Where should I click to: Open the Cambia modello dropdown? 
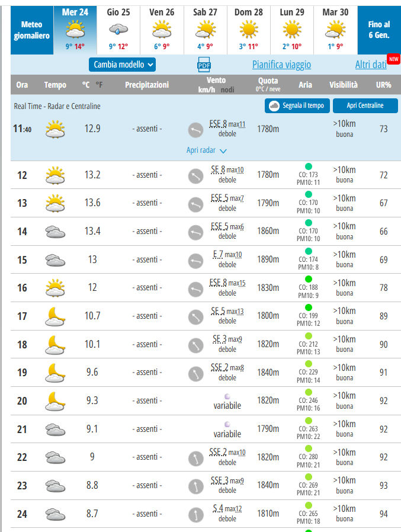124,65
